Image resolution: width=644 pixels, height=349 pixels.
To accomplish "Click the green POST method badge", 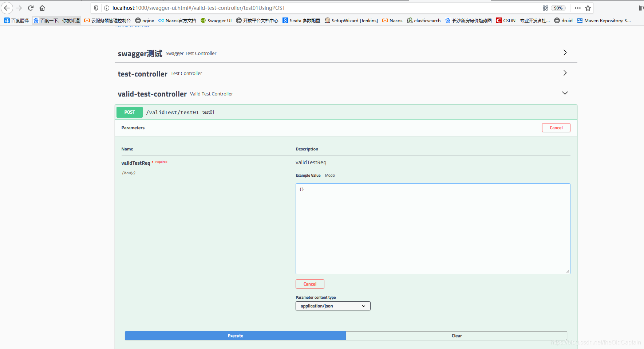I will coord(130,112).
